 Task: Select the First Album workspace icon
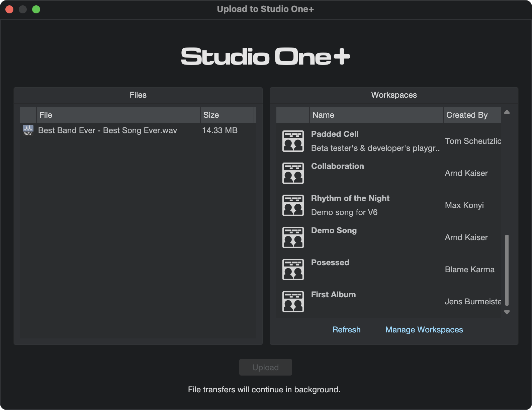293,302
